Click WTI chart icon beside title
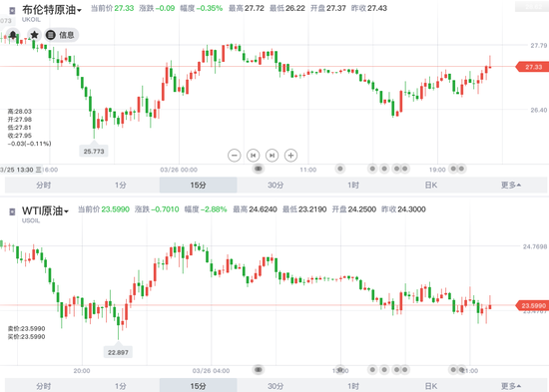Viewport: 549px width, 392px height. (x=12, y=211)
